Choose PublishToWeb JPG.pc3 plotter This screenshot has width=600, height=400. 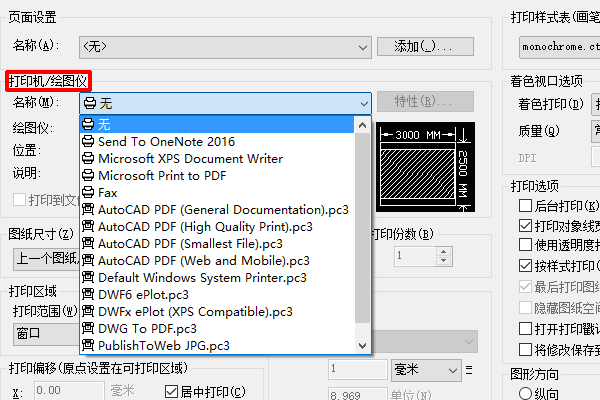click(217, 346)
